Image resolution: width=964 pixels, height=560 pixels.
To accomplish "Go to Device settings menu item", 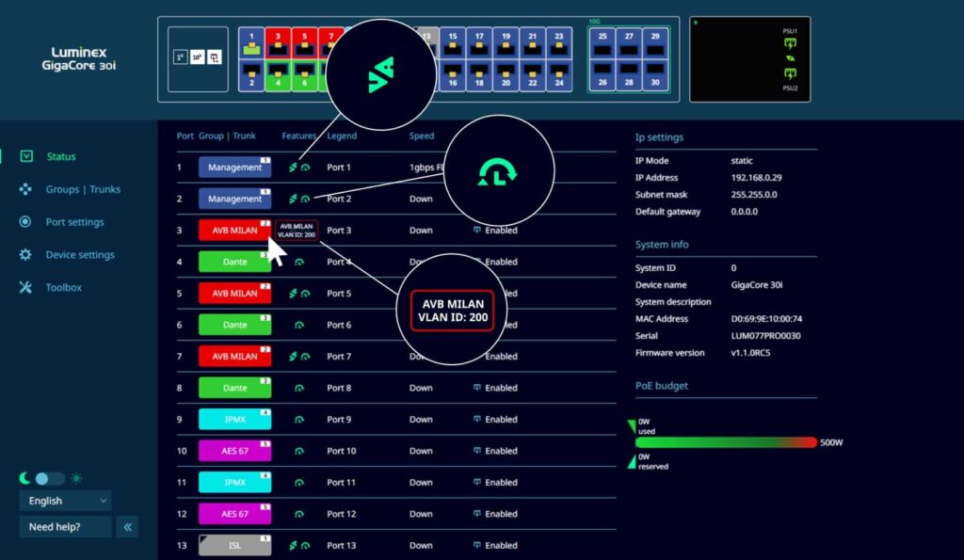I will (x=80, y=255).
